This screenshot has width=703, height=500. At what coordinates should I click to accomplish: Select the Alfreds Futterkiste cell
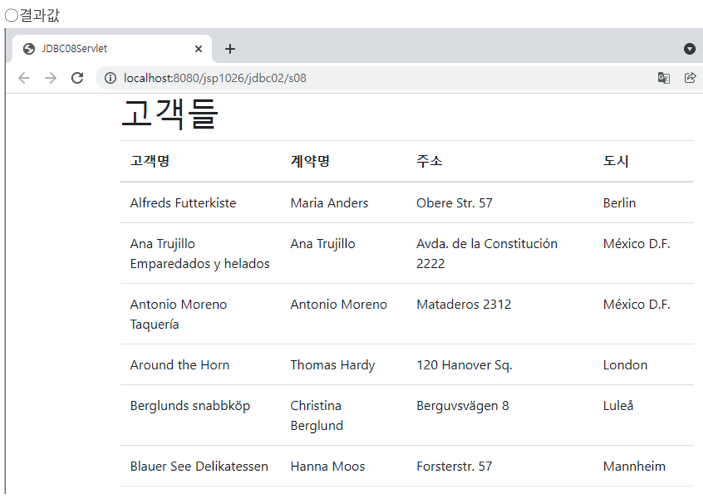click(183, 203)
